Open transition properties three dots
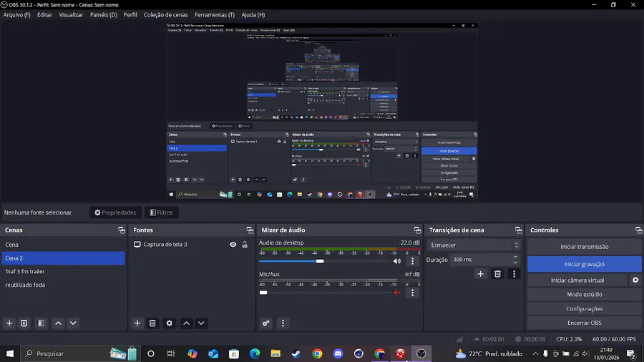644x362 pixels. (514, 274)
